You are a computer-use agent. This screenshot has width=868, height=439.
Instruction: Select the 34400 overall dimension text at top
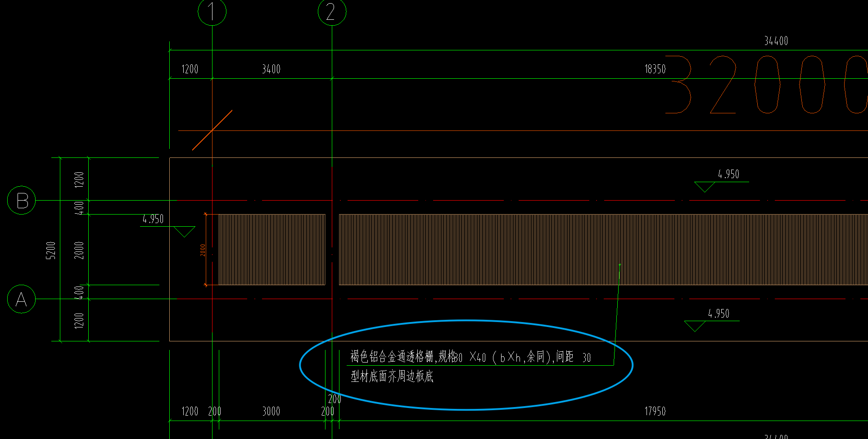[776, 41]
